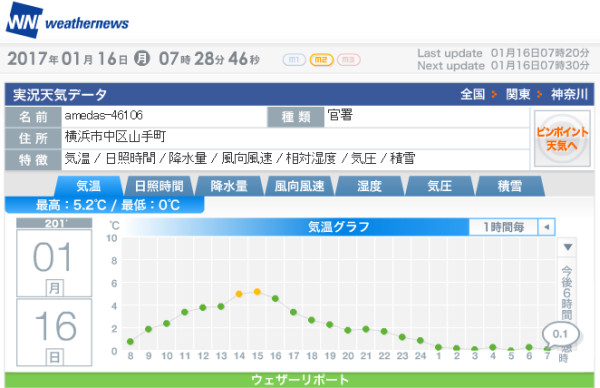Switch to the 気温 tab
This screenshot has height=388, width=600.
[x=88, y=186]
